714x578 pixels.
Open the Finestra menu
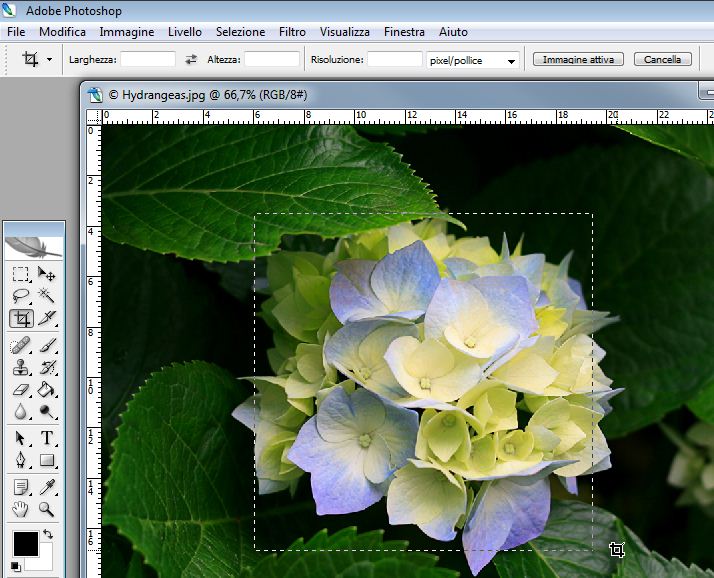[404, 32]
